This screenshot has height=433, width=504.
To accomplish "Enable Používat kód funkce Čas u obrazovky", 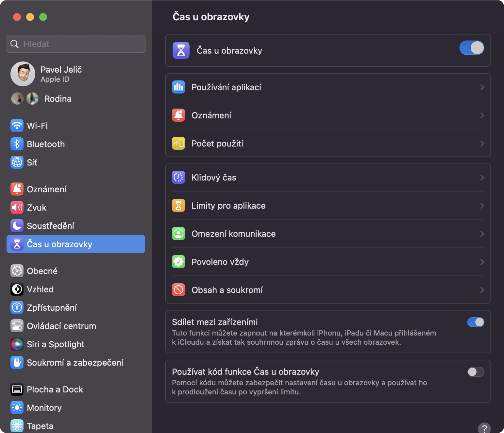I will (x=476, y=372).
